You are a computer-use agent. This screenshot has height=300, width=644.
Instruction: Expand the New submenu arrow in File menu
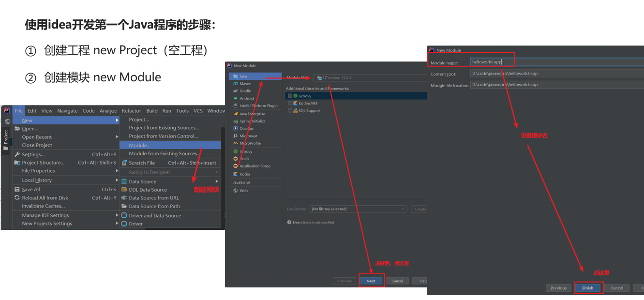117,120
